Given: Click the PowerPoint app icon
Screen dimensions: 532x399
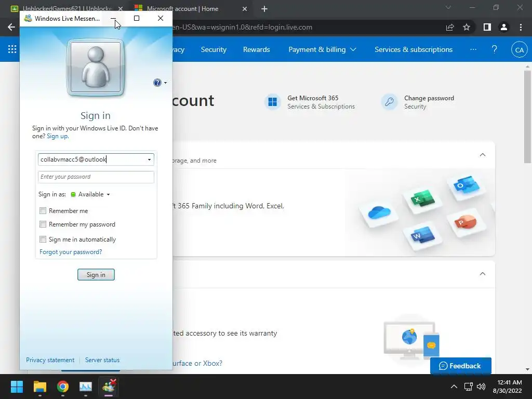Looking at the screenshot, I should [x=467, y=222].
